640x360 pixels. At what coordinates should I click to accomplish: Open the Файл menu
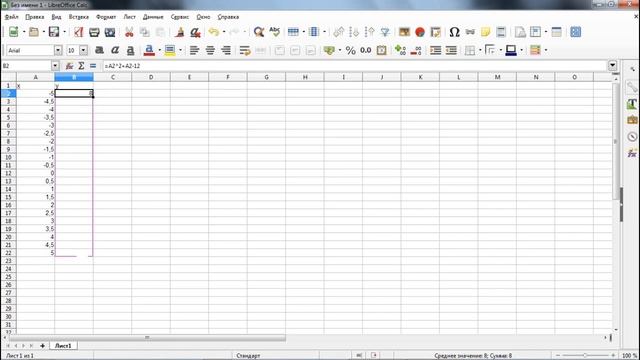[11, 17]
